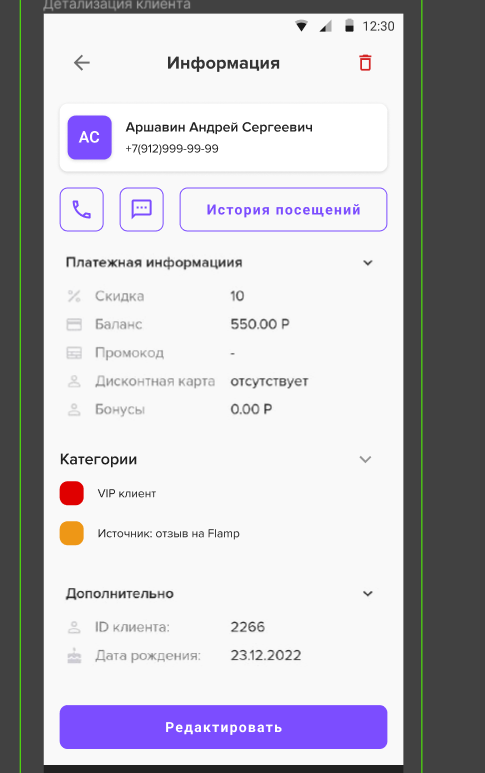Image resolution: width=485 pixels, height=773 pixels.
Task: Collapse the Платежная информация section
Action: tap(368, 263)
